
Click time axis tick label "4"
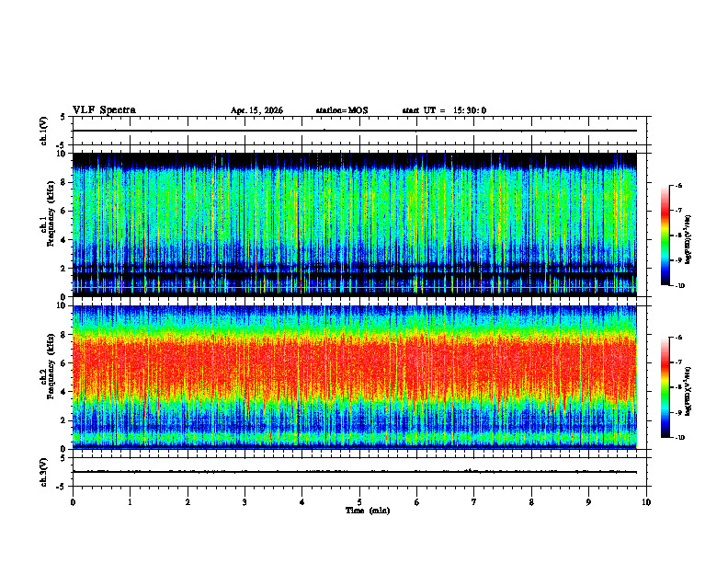tap(302, 502)
